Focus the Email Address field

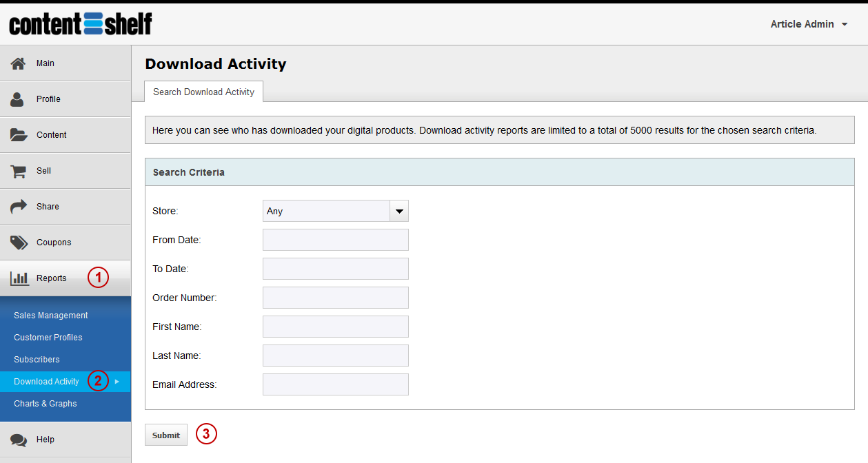click(x=336, y=384)
